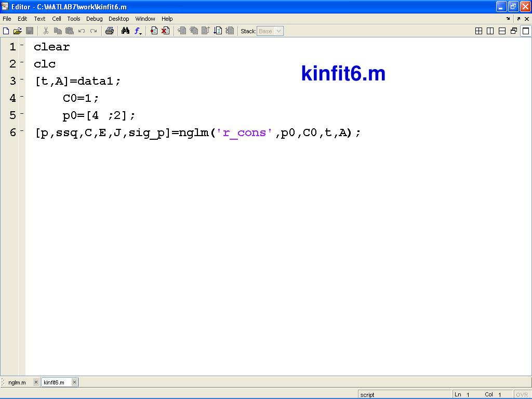Image resolution: width=532 pixels, height=399 pixels.
Task: Toggle breakpoint dash on line 4
Action: pos(22,96)
